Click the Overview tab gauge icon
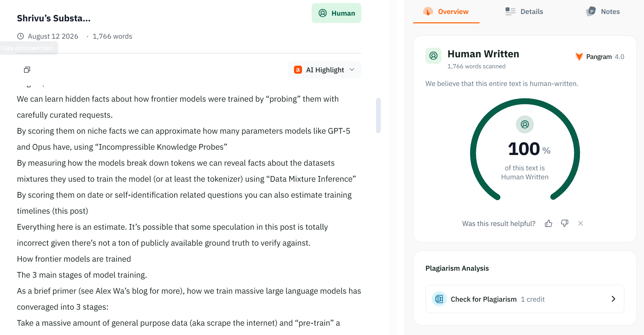644x335 pixels. 428,12
